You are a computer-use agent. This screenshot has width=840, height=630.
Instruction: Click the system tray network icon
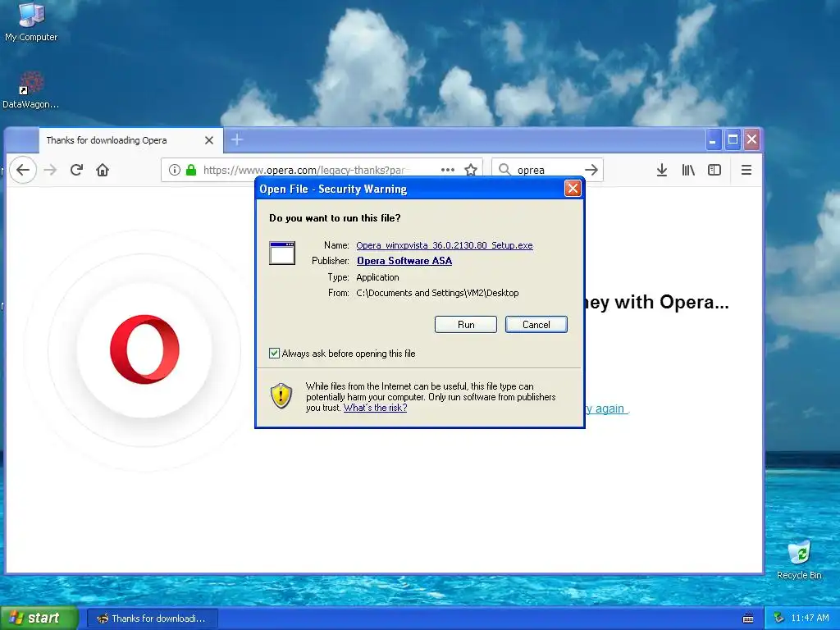(778, 619)
